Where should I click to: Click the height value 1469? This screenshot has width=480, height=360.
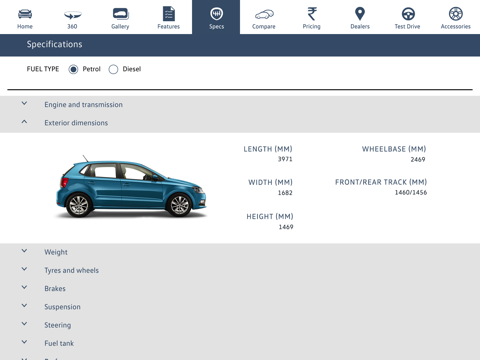pyautogui.click(x=286, y=227)
